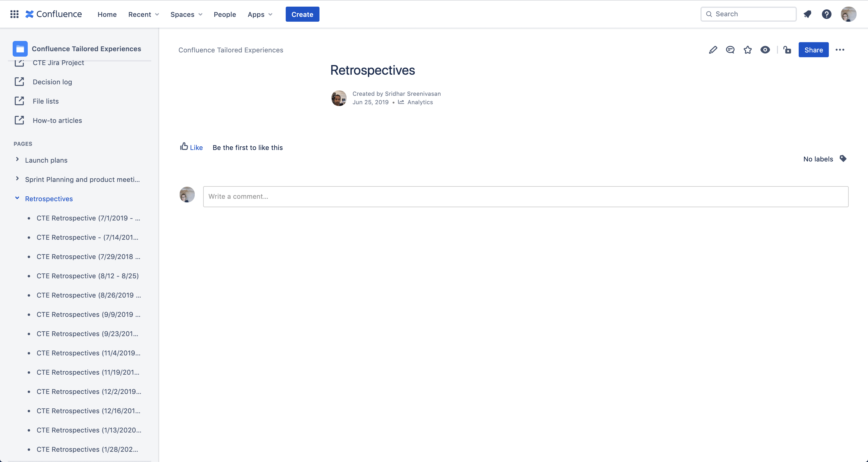Click the Confluence home logo icon
The height and width of the screenshot is (462, 868).
point(29,14)
